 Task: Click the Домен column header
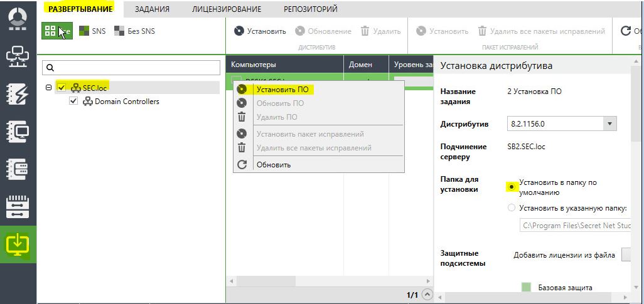point(366,65)
